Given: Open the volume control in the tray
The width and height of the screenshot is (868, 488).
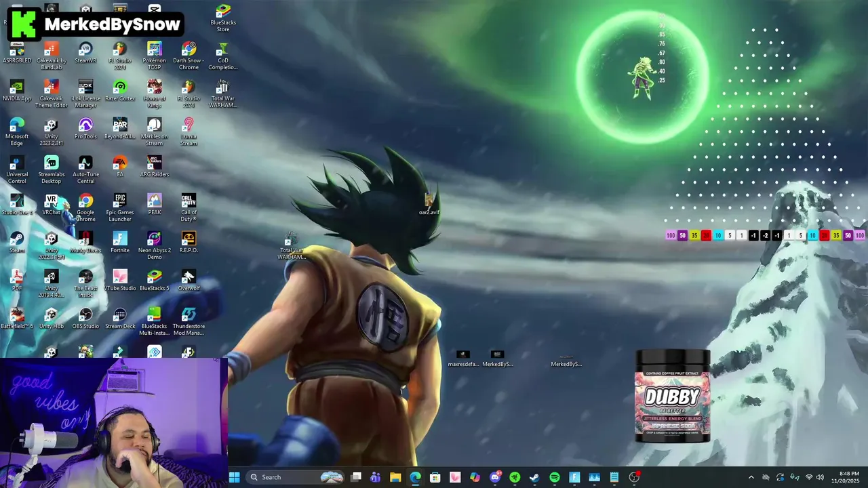Looking at the screenshot, I should click(x=820, y=477).
